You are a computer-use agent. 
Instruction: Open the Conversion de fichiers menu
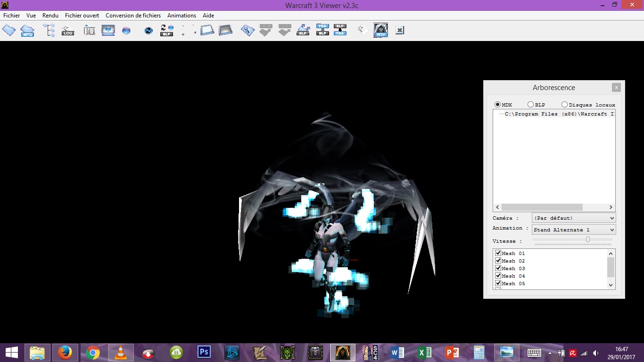click(133, 16)
